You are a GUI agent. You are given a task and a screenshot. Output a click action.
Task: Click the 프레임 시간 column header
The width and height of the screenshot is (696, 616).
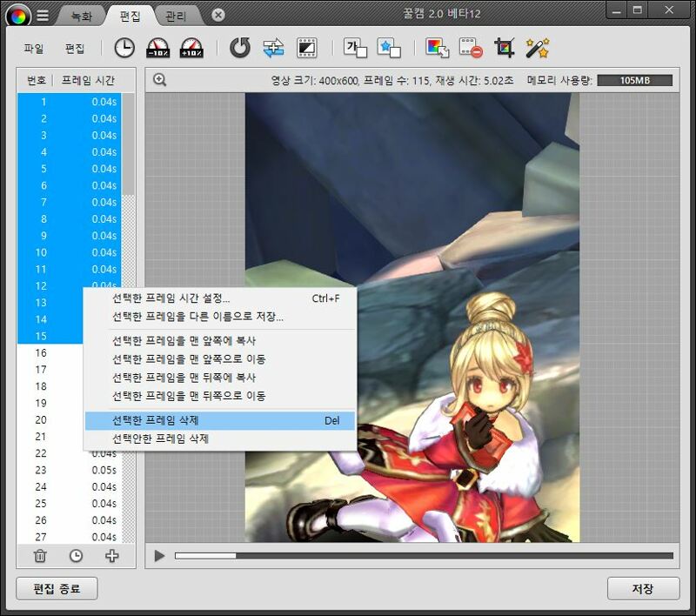point(89,80)
